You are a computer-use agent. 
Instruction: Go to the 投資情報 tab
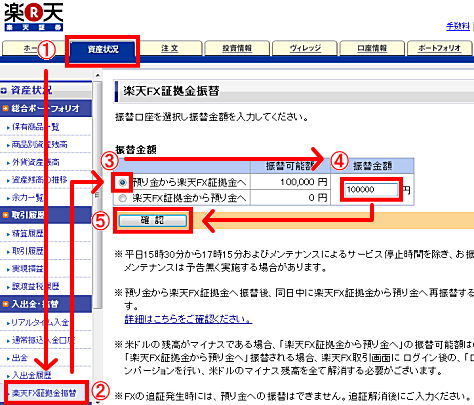click(x=237, y=48)
